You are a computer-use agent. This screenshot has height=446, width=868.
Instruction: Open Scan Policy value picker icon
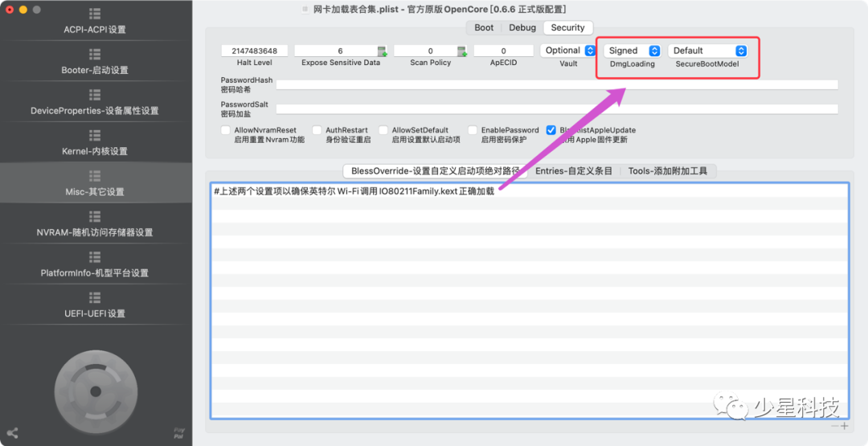click(462, 51)
